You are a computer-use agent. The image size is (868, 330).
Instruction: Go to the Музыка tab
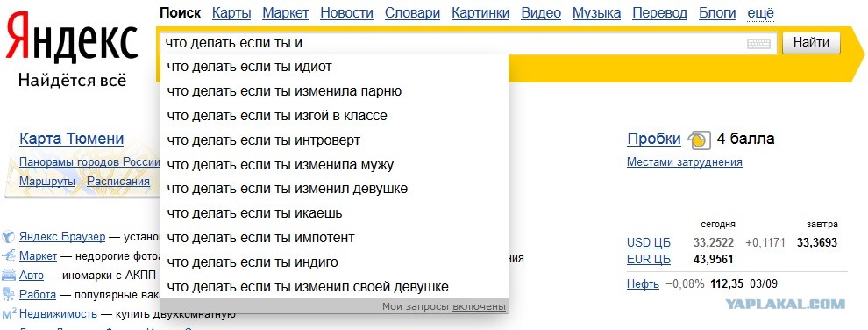597,13
